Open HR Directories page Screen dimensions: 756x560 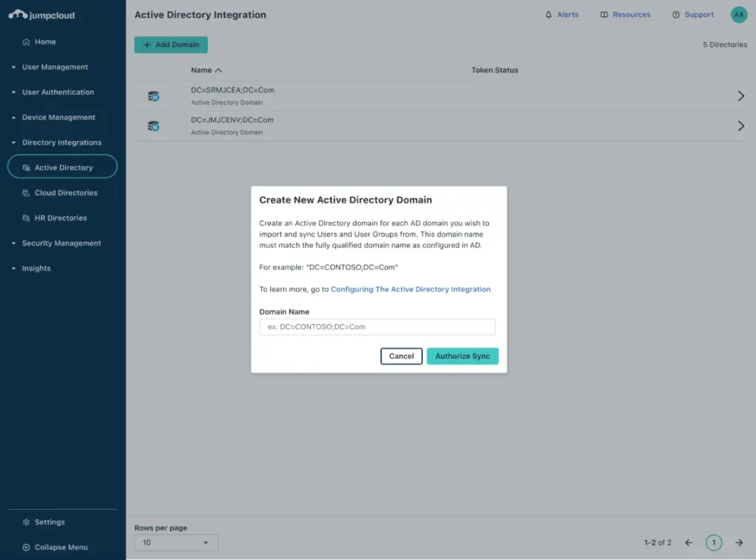(61, 218)
